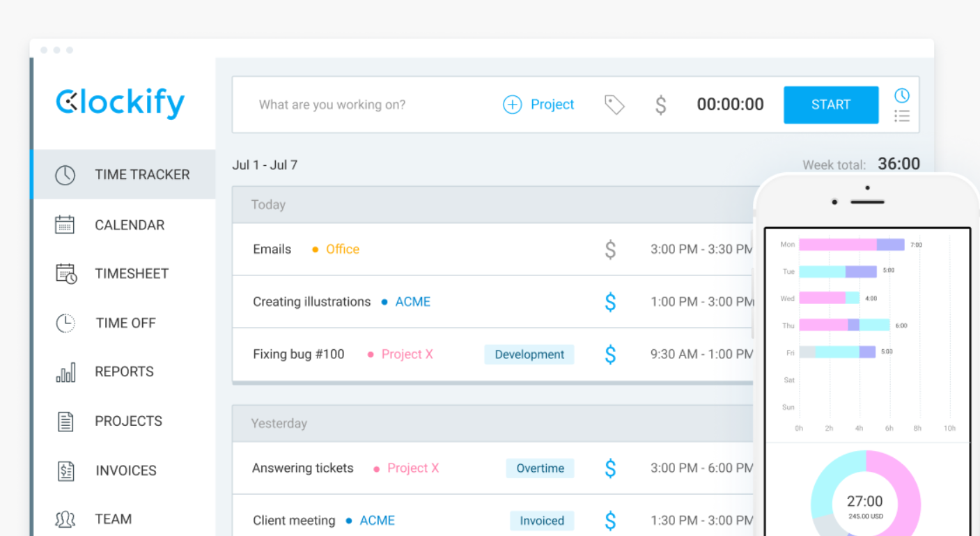This screenshot has width=980, height=536.
Task: Toggle billable for Fixing bug #100 entry
Action: point(610,354)
